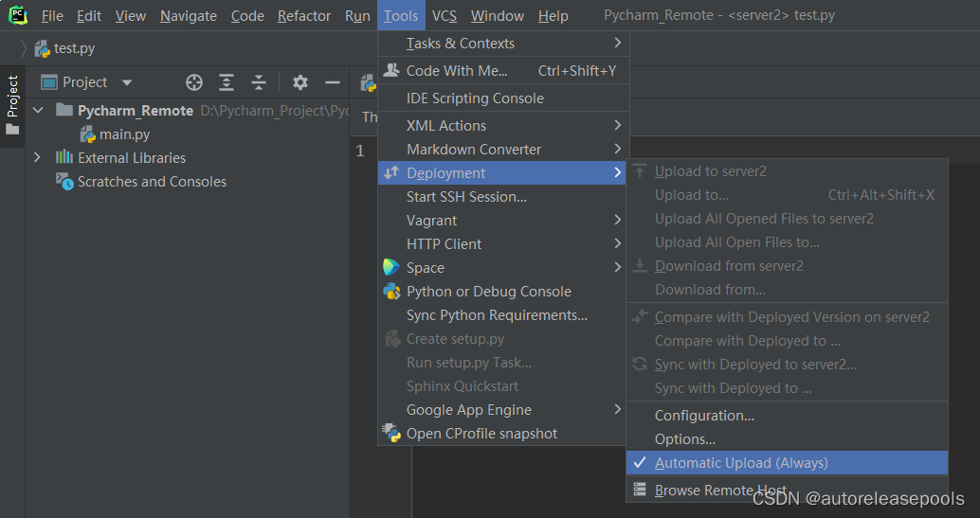Open the File menu
The width and height of the screenshot is (980, 518).
pyautogui.click(x=52, y=15)
